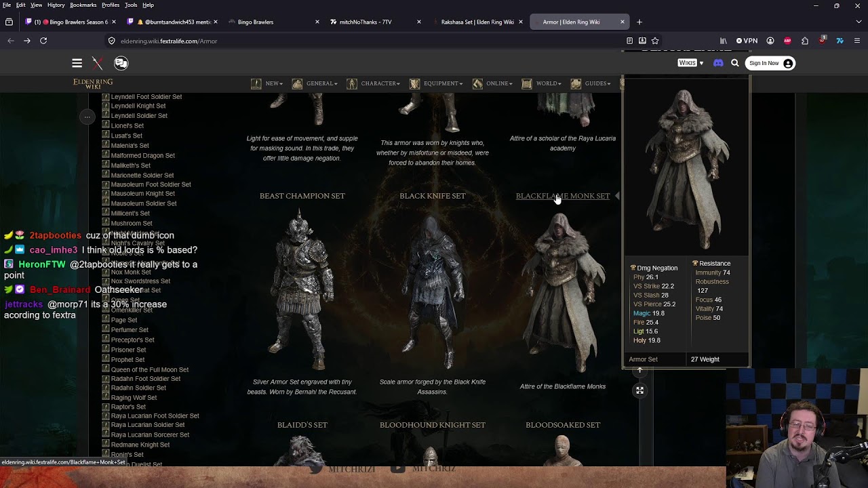The height and width of the screenshot is (488, 868).
Task: Select Malenia's Set in the sidebar
Action: tap(130, 146)
